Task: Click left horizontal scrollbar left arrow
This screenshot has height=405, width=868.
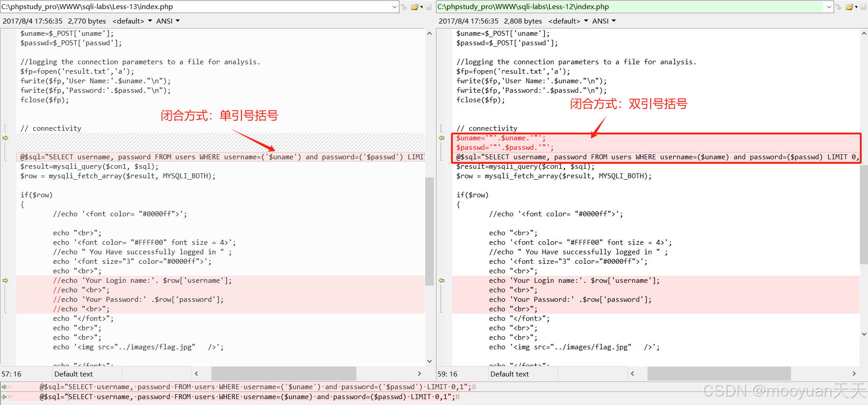Action: [197, 374]
